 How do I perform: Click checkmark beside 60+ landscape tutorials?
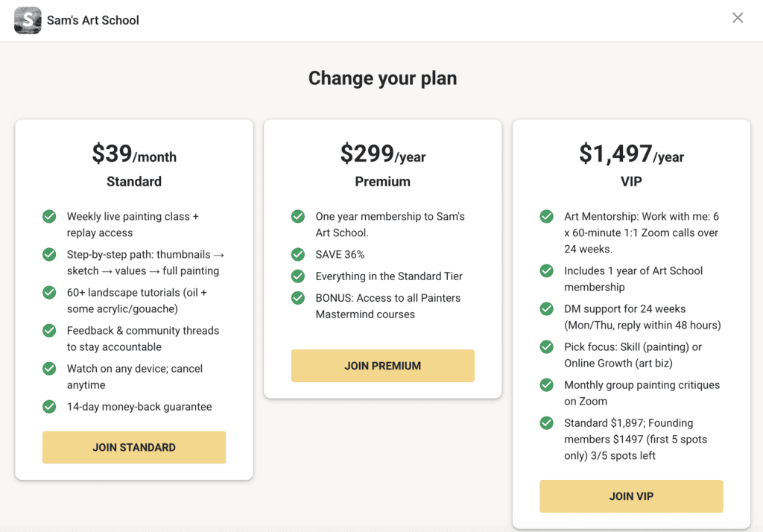click(x=49, y=293)
